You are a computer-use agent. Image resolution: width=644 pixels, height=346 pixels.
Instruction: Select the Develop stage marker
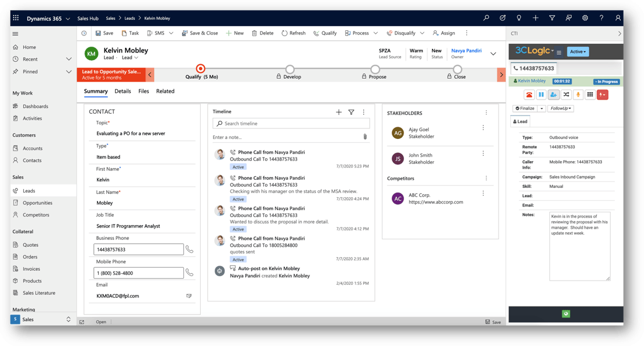tap(290, 69)
